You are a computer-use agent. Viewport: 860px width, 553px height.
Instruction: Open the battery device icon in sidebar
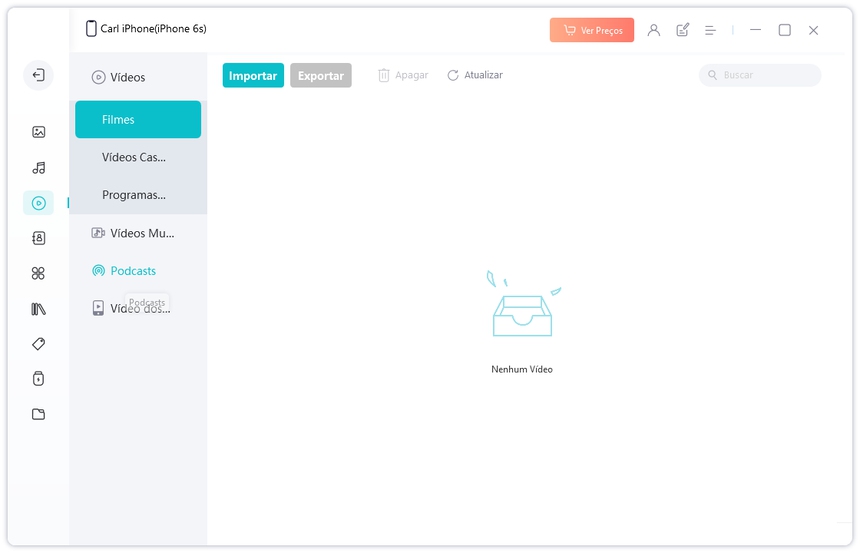[38, 379]
